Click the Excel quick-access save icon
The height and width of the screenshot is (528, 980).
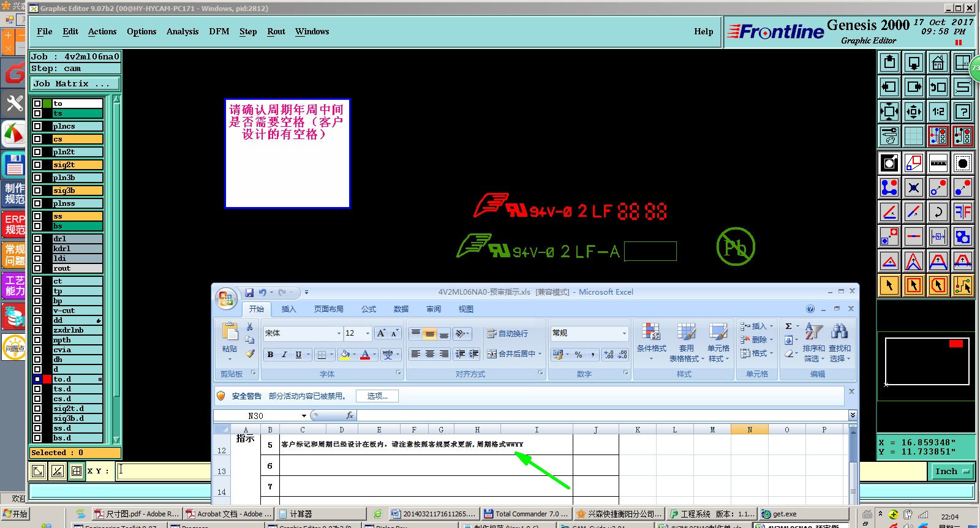coord(249,293)
